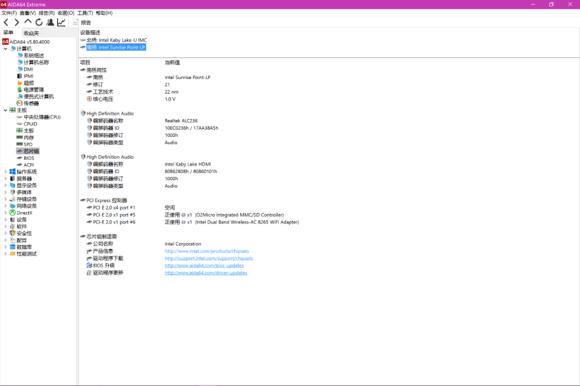Select the 便携式计算机 tree item icon

tap(20, 96)
